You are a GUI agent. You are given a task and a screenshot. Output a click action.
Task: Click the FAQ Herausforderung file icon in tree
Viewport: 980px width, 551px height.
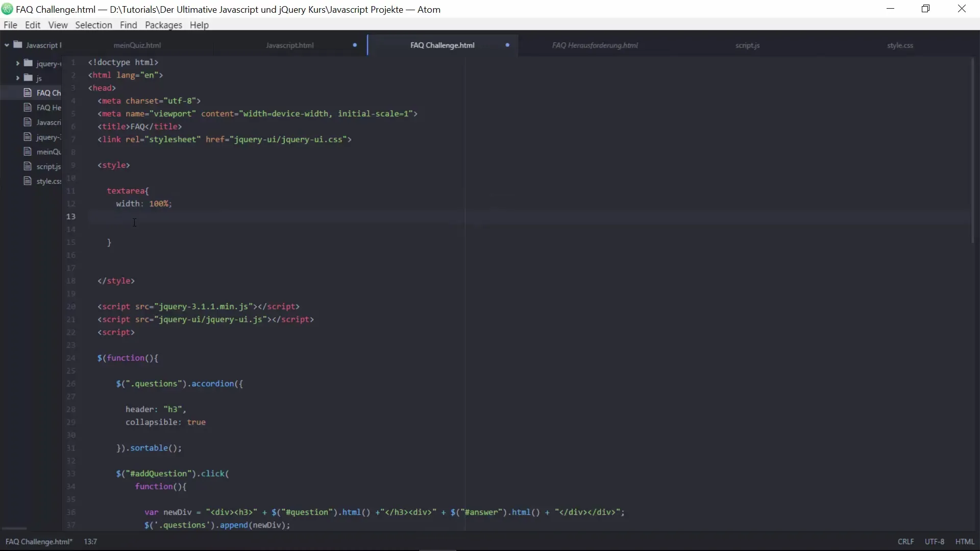click(x=28, y=107)
